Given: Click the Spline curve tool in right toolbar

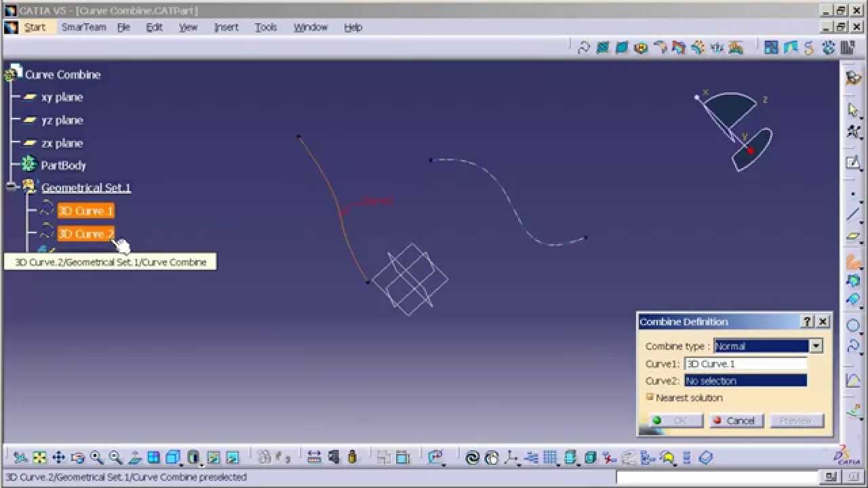Looking at the screenshot, I should tap(853, 346).
